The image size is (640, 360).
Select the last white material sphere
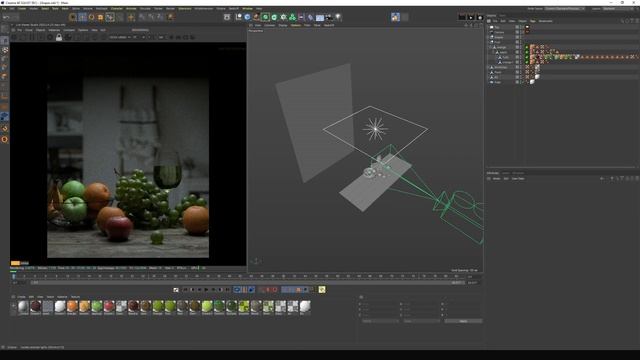click(305, 306)
